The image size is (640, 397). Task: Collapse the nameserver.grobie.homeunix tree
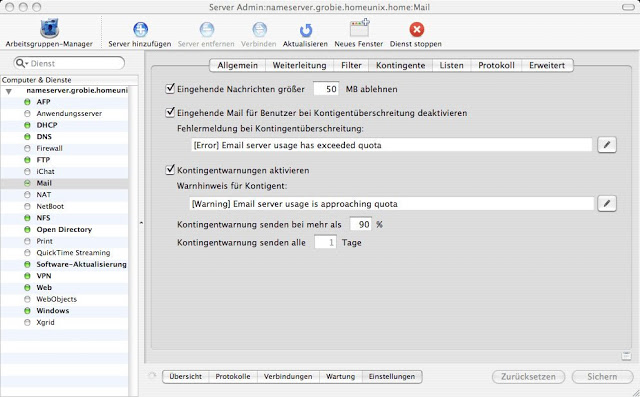click(x=9, y=91)
